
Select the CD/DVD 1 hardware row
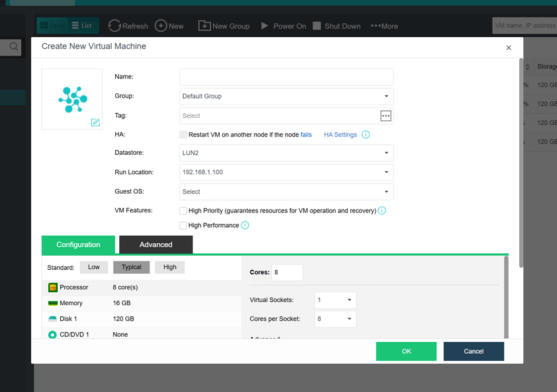click(x=142, y=334)
